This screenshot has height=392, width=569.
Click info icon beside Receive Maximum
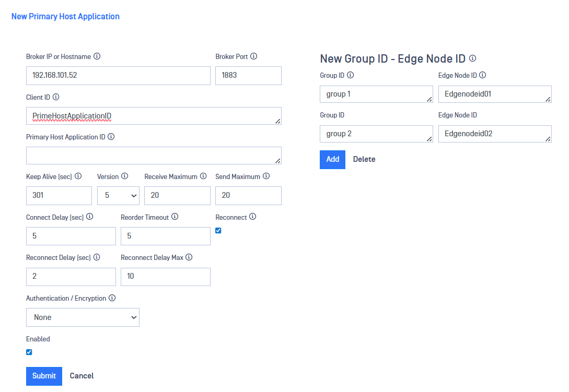click(x=203, y=176)
